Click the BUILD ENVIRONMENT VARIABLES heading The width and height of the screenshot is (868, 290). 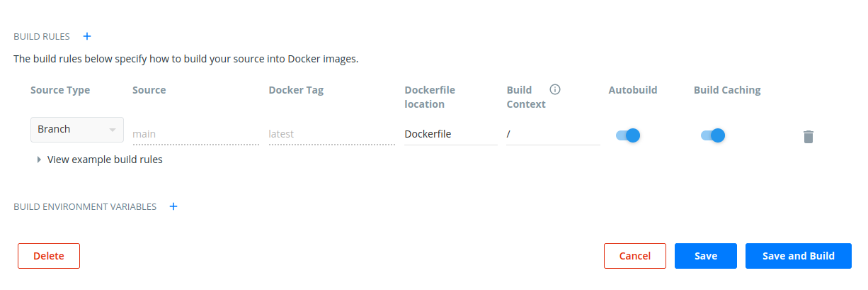coord(85,206)
